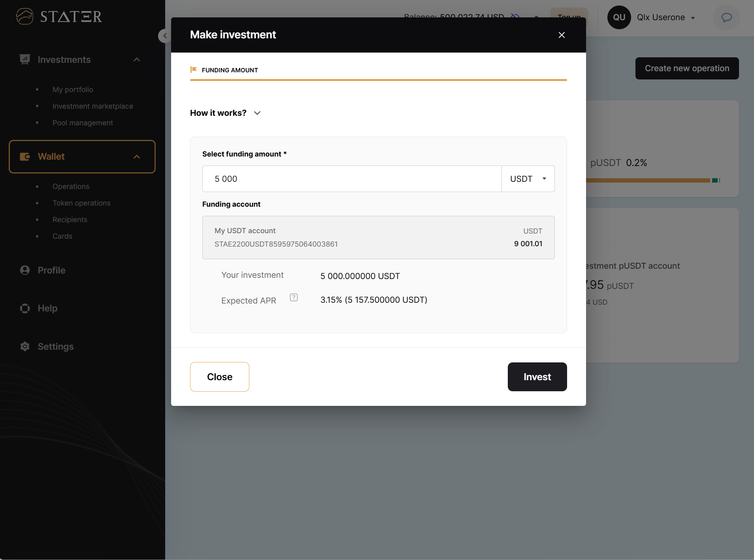Click the QU user avatar
754x560 pixels.
619,17
